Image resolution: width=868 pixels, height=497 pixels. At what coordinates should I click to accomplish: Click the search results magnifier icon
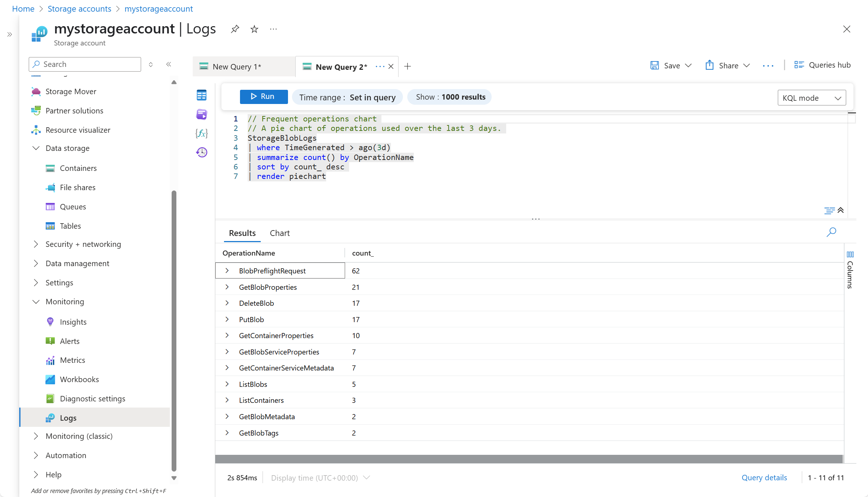pos(831,232)
